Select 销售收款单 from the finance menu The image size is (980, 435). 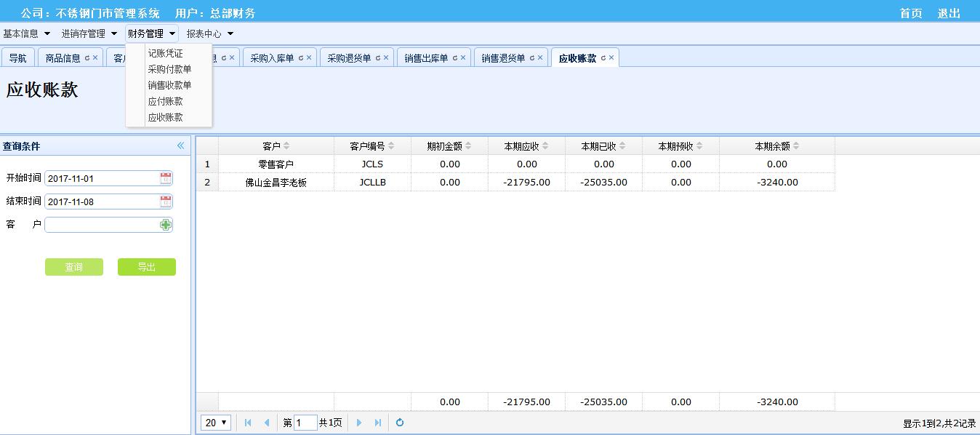pyautogui.click(x=169, y=85)
